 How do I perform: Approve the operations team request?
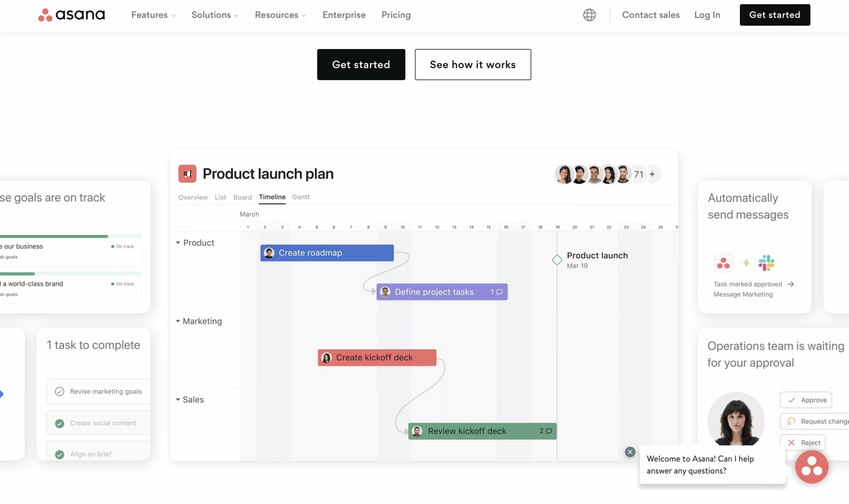point(806,400)
